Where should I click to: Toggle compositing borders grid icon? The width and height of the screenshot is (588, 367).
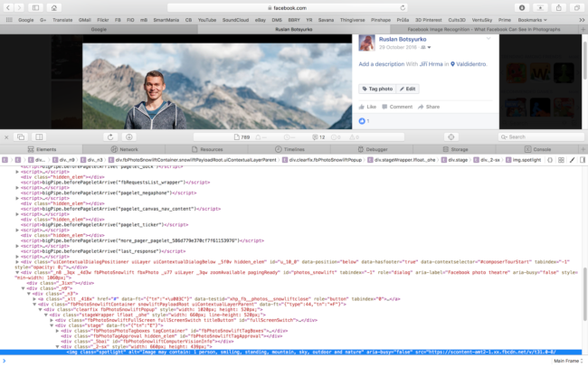tap(561, 160)
